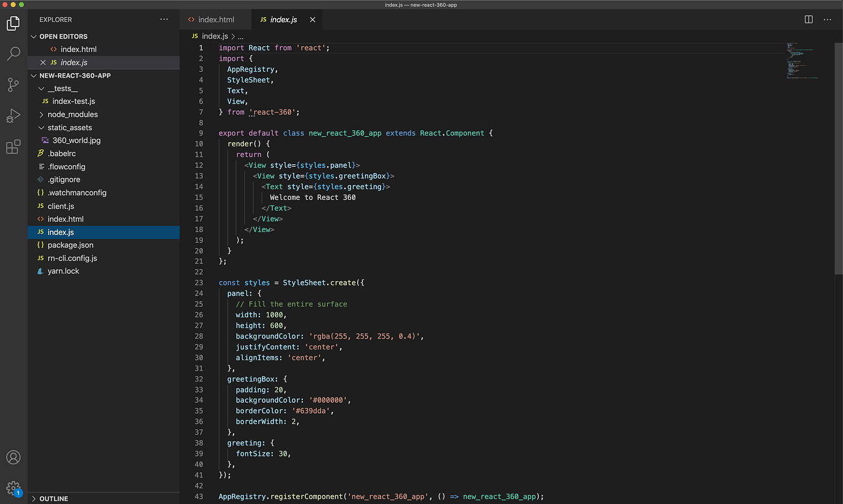Open package.json in the file tree
The height and width of the screenshot is (504, 843).
pos(70,245)
